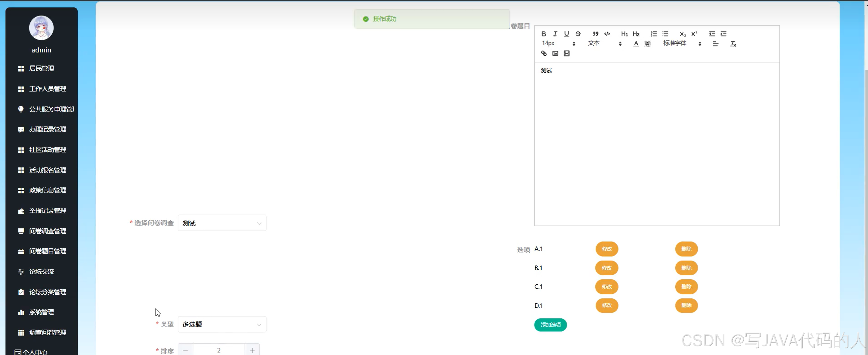The height and width of the screenshot is (355, 868).
Task: Insert a video using the film icon
Action: click(x=567, y=53)
